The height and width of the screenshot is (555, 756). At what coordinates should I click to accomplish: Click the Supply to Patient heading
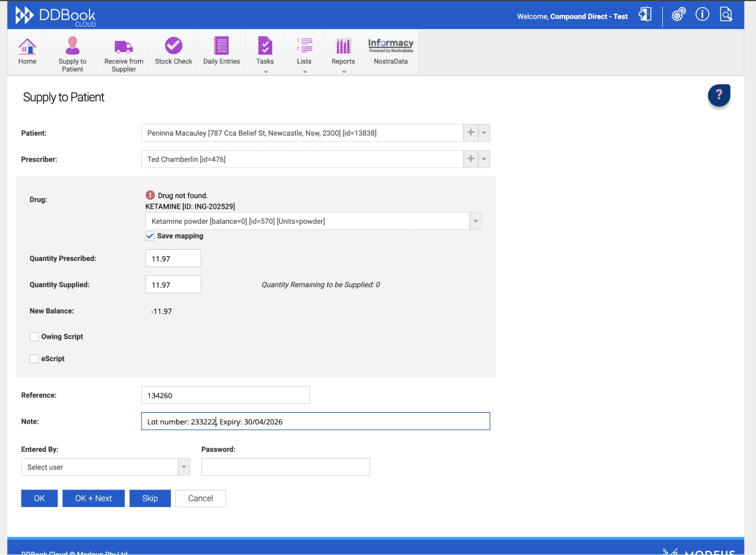click(x=64, y=98)
